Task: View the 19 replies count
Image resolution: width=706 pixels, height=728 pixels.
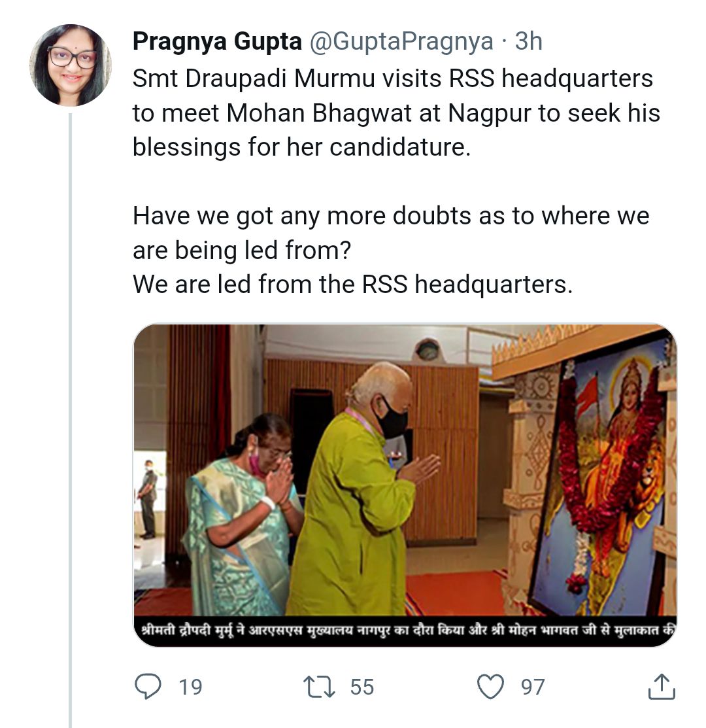Action: tap(191, 687)
